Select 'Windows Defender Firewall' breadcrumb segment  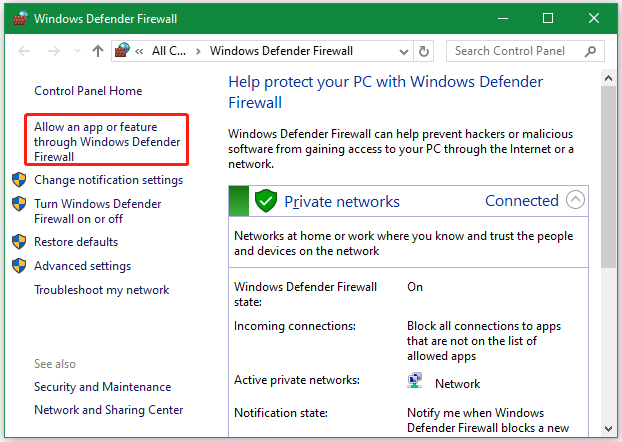[x=281, y=51]
